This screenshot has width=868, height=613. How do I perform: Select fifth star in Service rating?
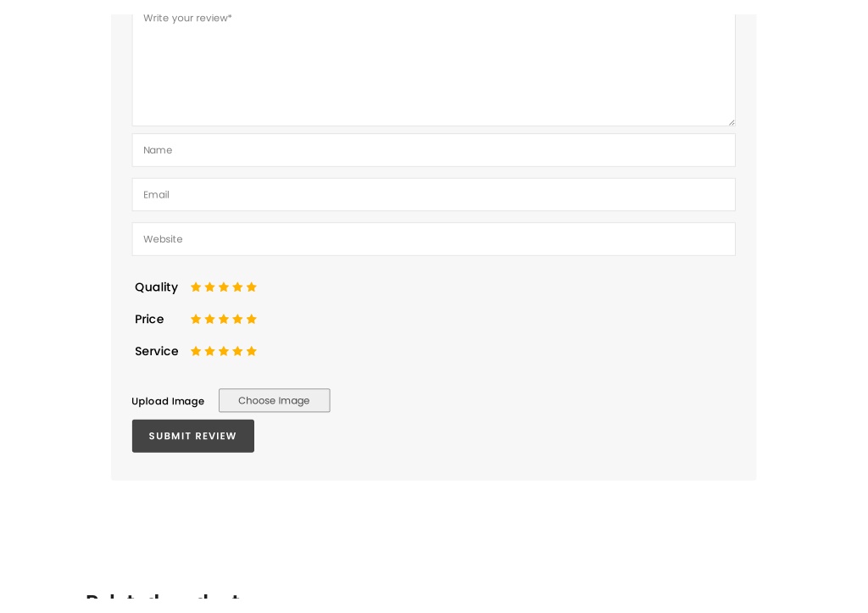pyautogui.click(x=251, y=351)
